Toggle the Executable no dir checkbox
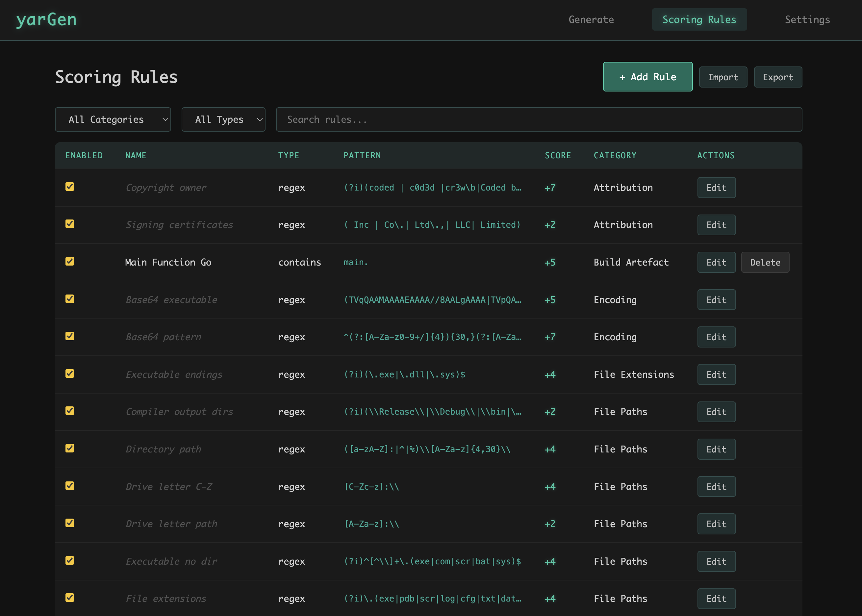This screenshot has height=616, width=862. [x=70, y=561]
